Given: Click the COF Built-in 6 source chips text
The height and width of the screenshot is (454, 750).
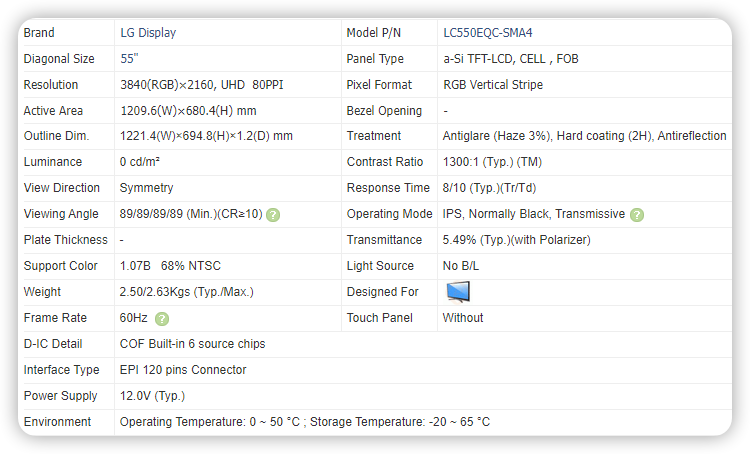Looking at the screenshot, I should tap(192, 344).
